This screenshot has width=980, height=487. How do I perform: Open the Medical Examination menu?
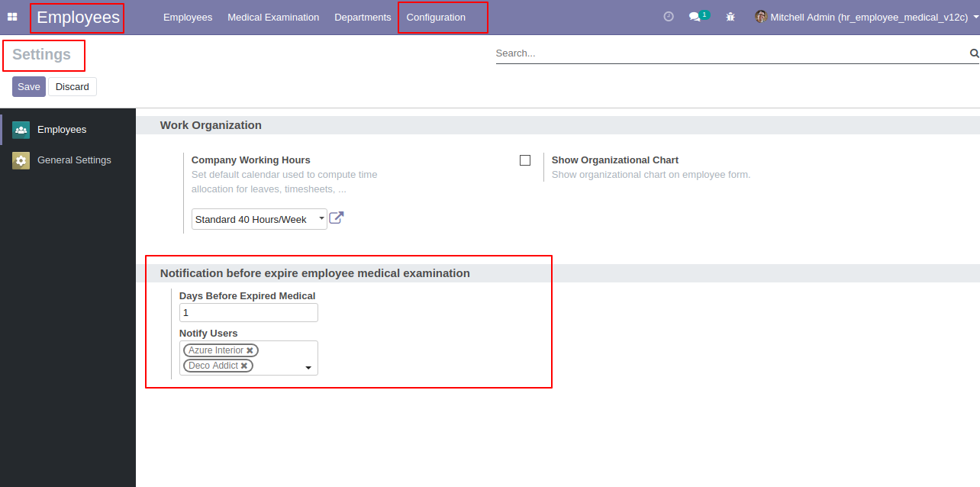point(273,17)
